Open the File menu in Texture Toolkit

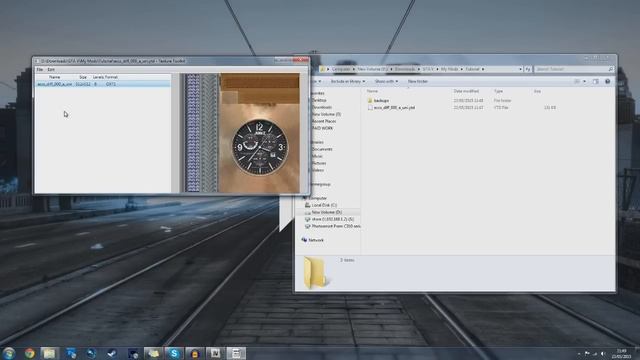click(x=40, y=70)
